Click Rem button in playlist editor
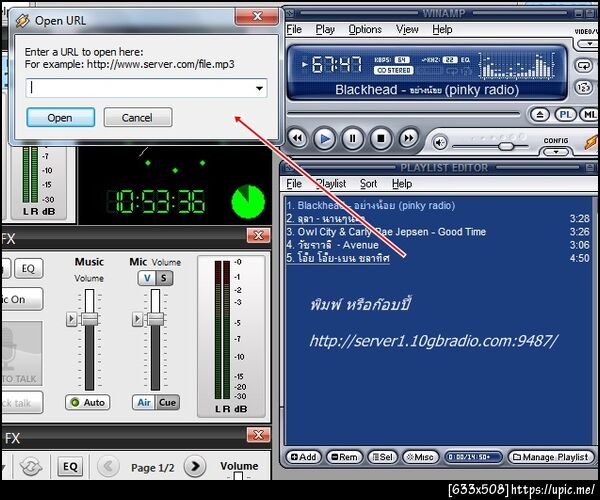Screen dimensions: 600x500 (x=344, y=457)
